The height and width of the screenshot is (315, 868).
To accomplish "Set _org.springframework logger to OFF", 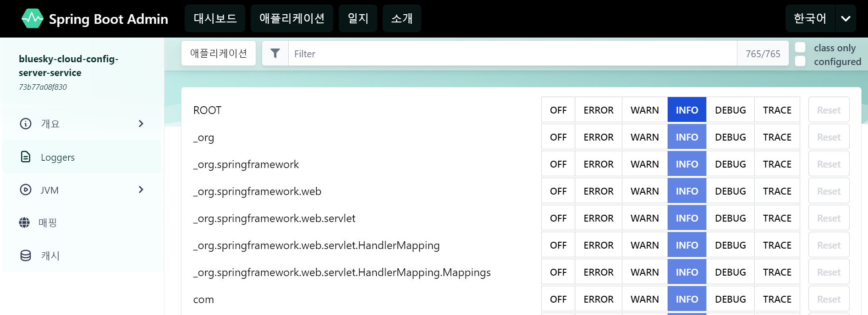I will click(558, 164).
